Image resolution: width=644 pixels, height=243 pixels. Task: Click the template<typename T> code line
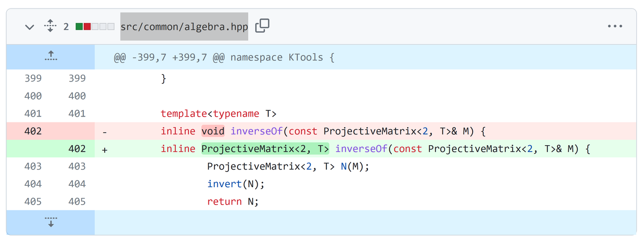[219, 113]
